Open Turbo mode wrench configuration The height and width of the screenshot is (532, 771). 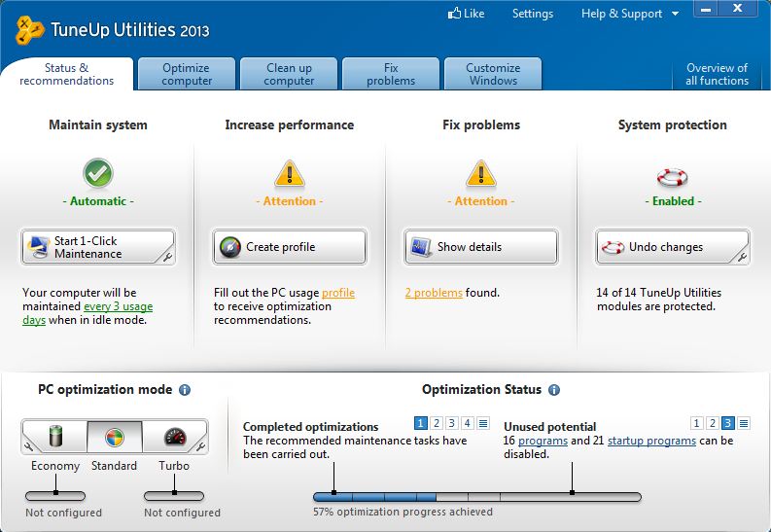pyautogui.click(x=200, y=446)
